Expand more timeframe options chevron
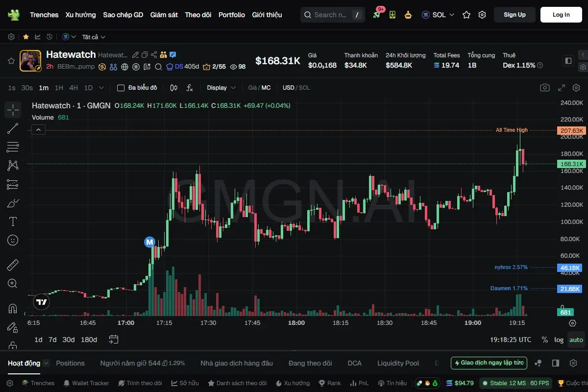The height and width of the screenshot is (392, 588). tap(101, 88)
